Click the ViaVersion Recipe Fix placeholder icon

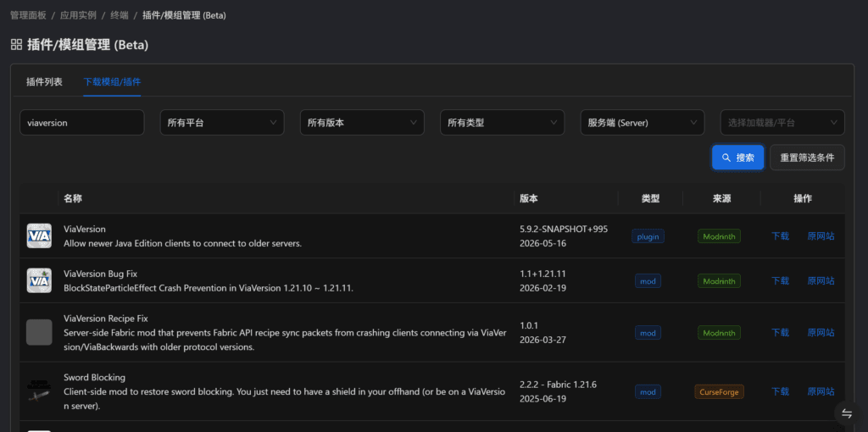(x=39, y=332)
